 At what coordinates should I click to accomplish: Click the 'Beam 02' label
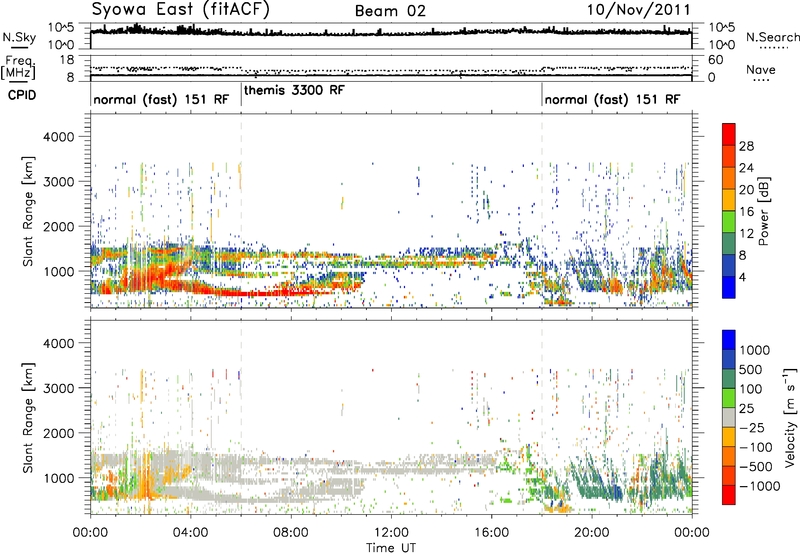[x=390, y=11]
